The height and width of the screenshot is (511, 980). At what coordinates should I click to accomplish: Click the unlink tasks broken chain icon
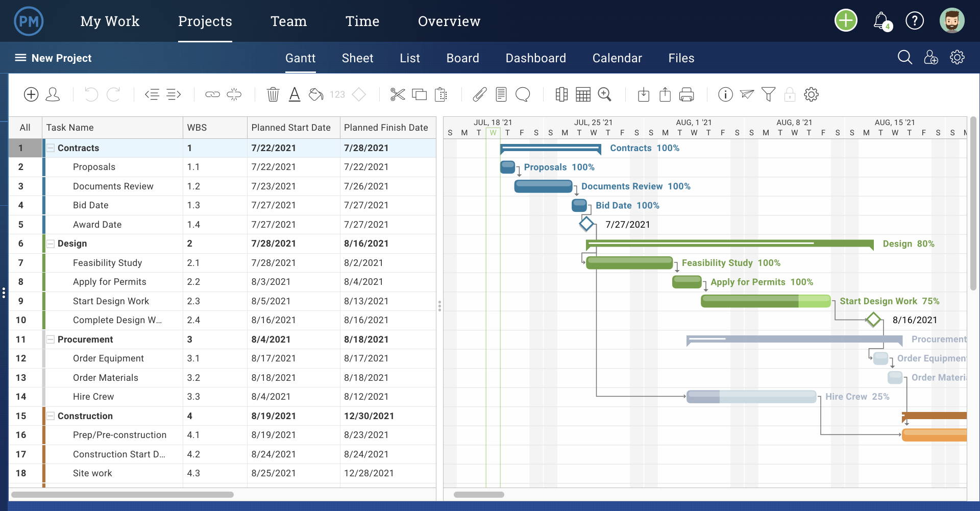coord(234,94)
